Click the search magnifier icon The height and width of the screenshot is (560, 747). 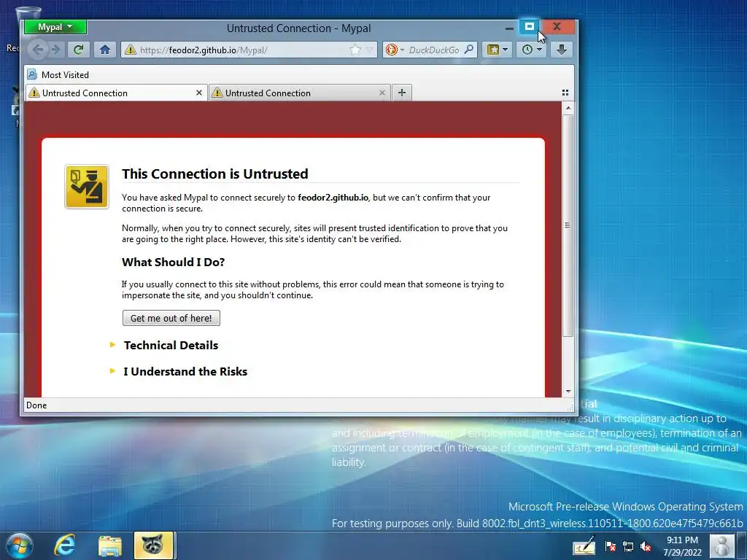(469, 50)
